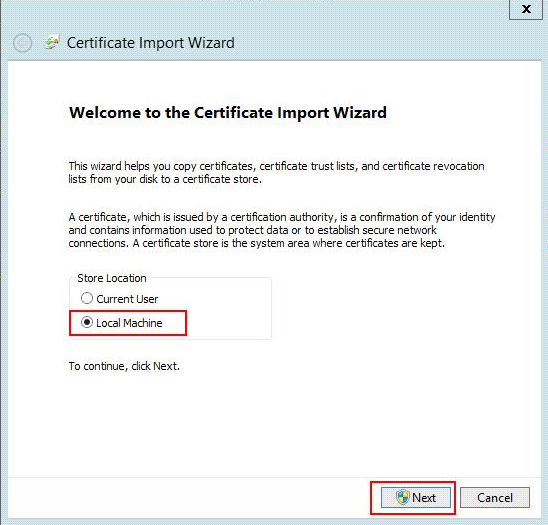Click the Current User option label
This screenshot has height=525, width=548.
(x=127, y=299)
